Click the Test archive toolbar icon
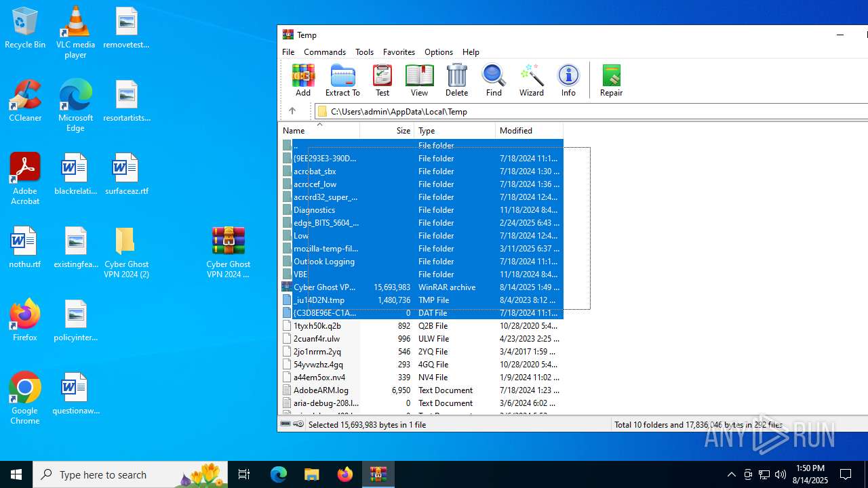Screen dimensions: 868x488 (x=382, y=81)
